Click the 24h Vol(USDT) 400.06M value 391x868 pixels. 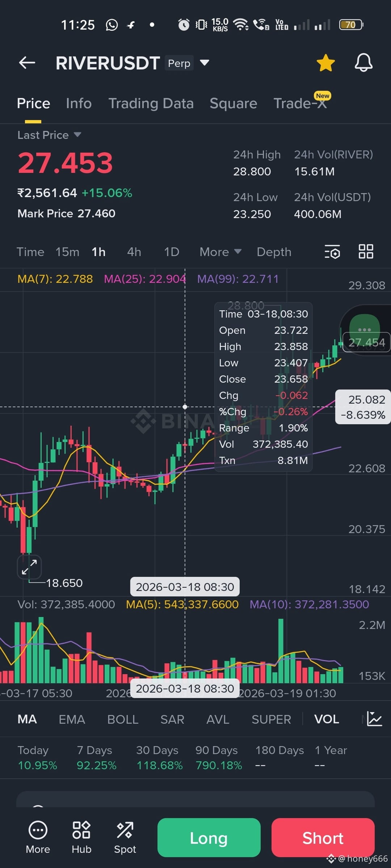point(318,214)
